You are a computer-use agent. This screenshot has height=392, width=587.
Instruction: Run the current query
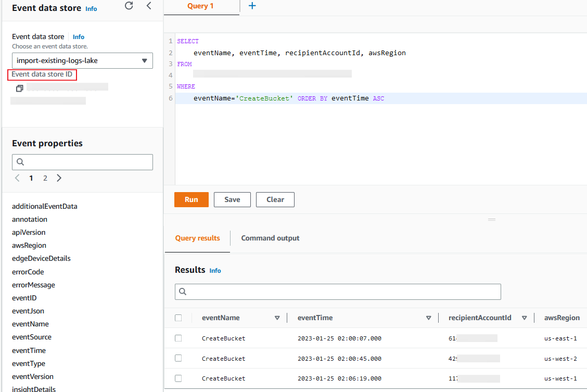coord(191,199)
